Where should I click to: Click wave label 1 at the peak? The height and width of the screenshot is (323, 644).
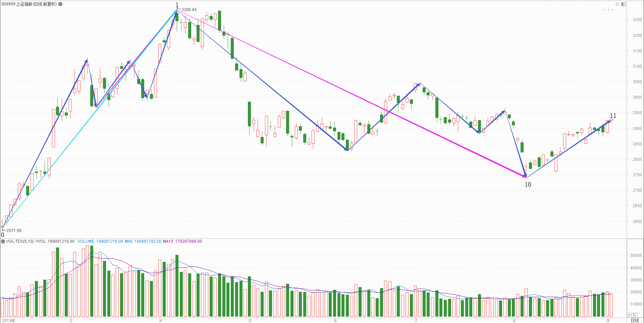tap(177, 5)
